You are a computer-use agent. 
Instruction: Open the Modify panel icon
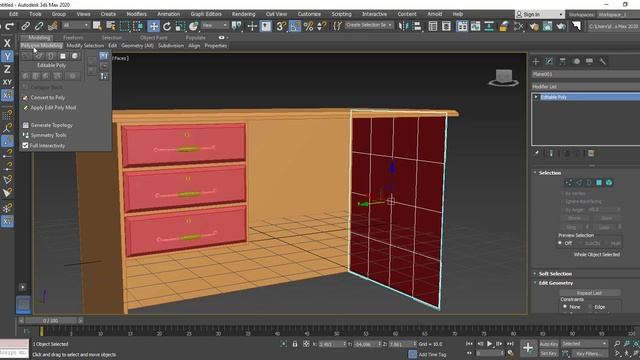coord(549,62)
